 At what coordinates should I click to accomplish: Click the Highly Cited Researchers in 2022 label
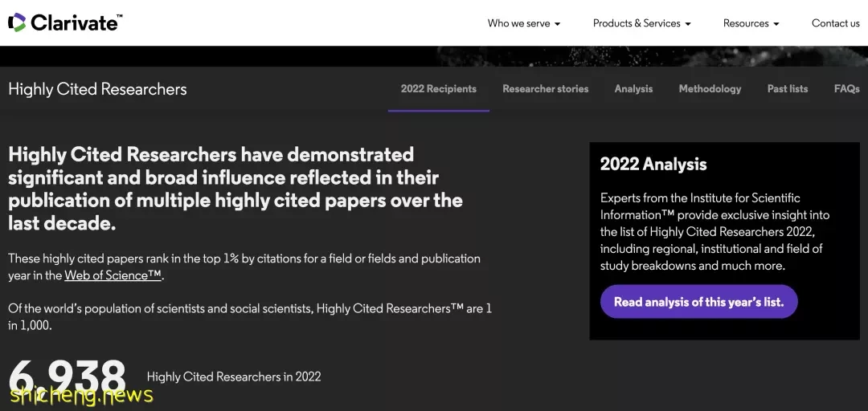[x=234, y=376]
